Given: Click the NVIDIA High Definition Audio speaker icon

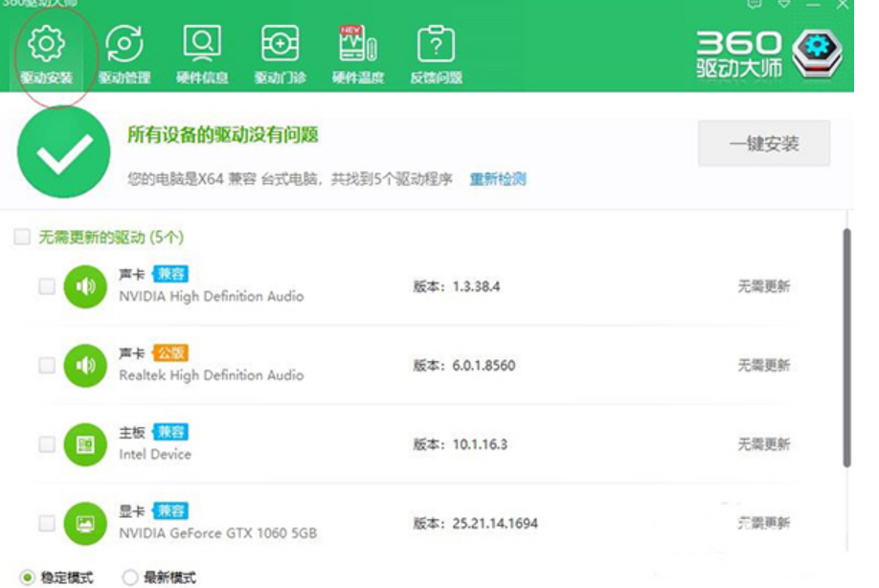Looking at the screenshot, I should (x=84, y=286).
